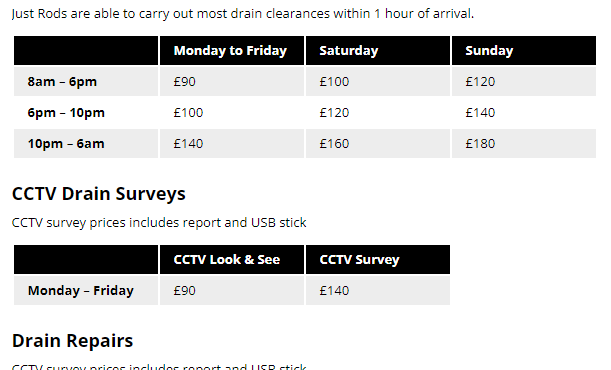Screen dimensions: 611x370
Task: Click the CCTV Look & See header
Action: [232, 259]
